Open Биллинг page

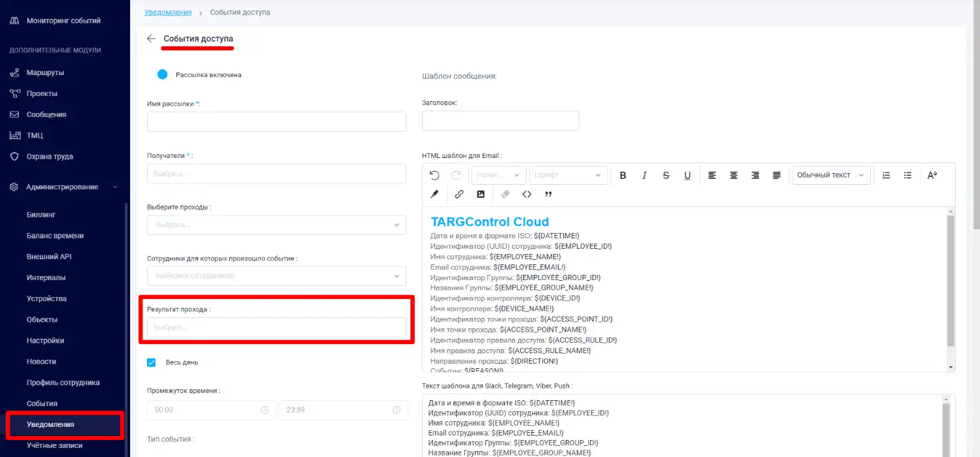pyautogui.click(x=41, y=214)
